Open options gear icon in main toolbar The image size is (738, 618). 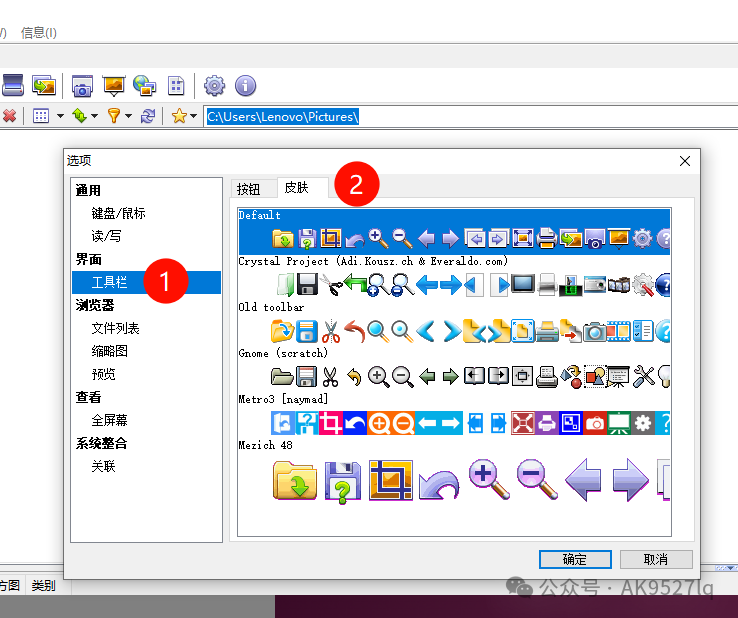click(x=214, y=86)
